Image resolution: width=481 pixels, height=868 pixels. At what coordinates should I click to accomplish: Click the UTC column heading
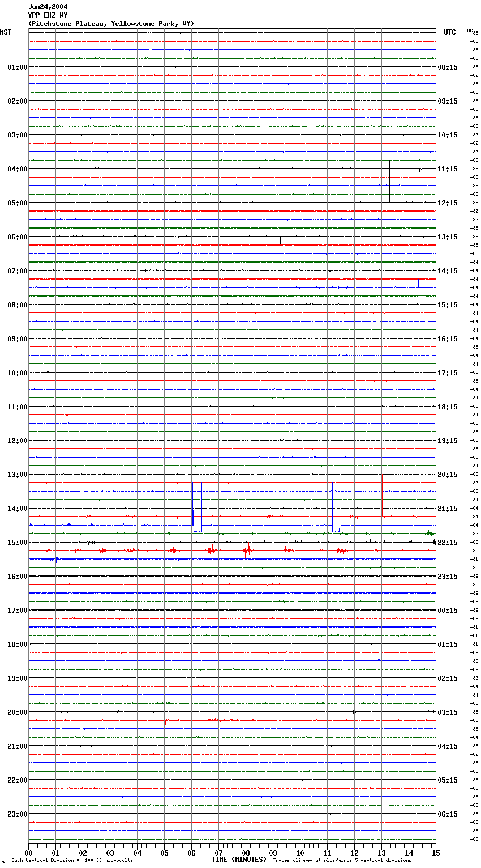click(x=450, y=32)
